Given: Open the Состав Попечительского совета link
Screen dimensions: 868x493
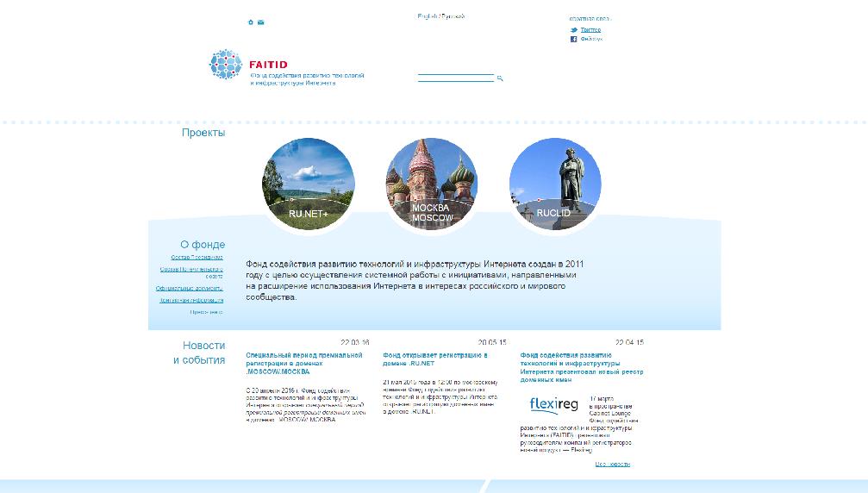Looking at the screenshot, I should (191, 272).
